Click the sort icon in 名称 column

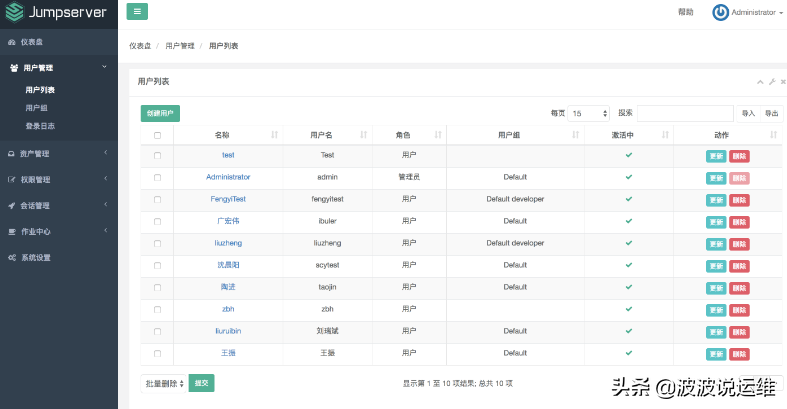click(275, 134)
